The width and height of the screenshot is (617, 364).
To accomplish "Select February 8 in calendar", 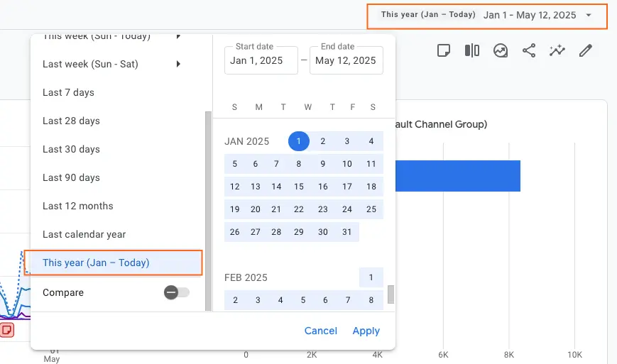I will [x=371, y=300].
